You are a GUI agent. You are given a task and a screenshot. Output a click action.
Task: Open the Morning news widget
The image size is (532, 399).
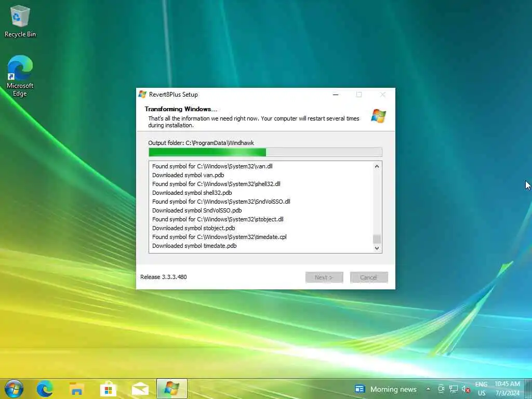coord(386,389)
